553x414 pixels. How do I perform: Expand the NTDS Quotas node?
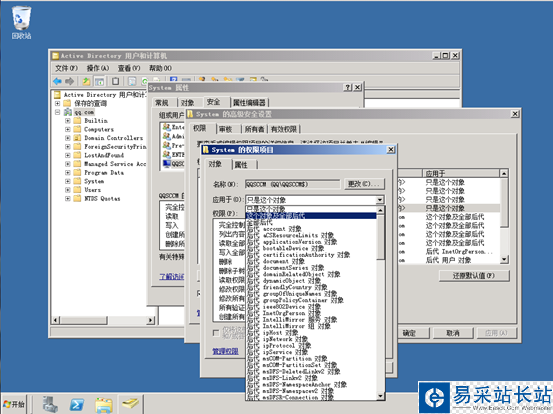point(67,199)
